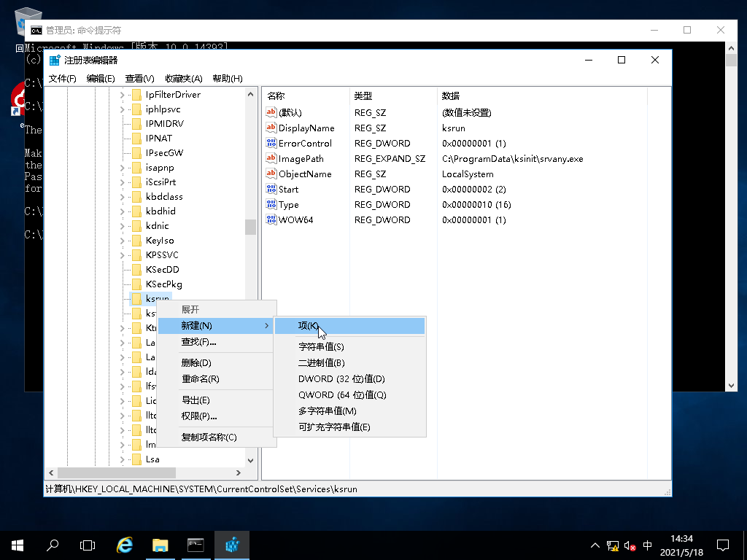Viewport: 747px width, 560px height.
Task: Open File Explorer from the taskbar
Action: [160, 545]
